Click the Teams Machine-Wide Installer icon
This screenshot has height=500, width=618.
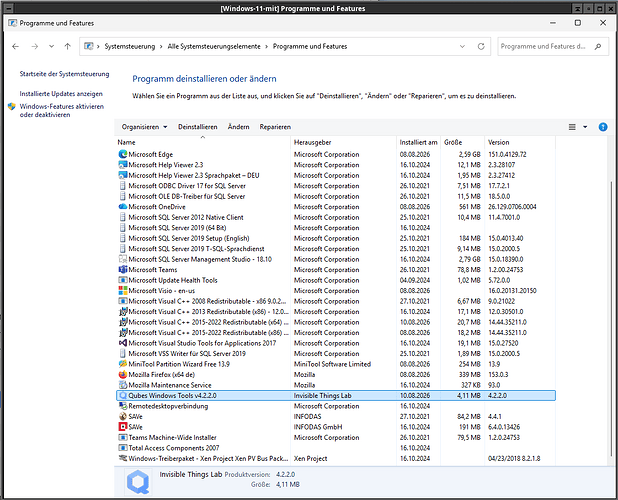point(123,437)
